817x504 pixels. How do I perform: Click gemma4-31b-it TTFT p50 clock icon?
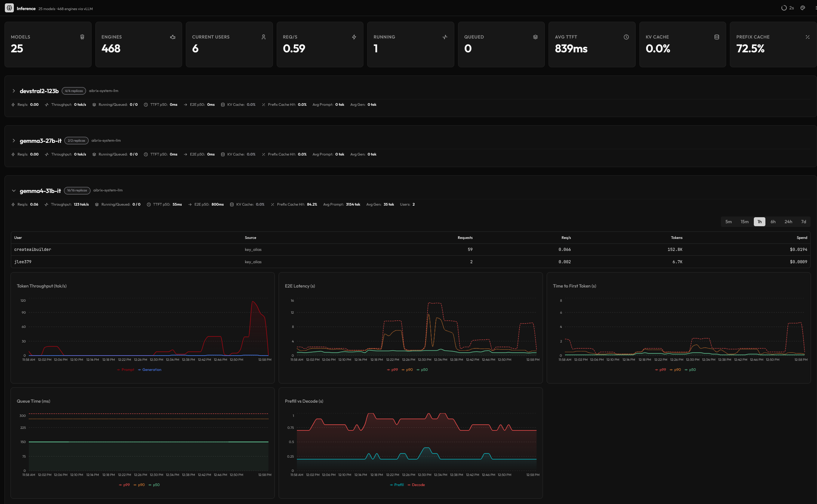[x=149, y=205]
